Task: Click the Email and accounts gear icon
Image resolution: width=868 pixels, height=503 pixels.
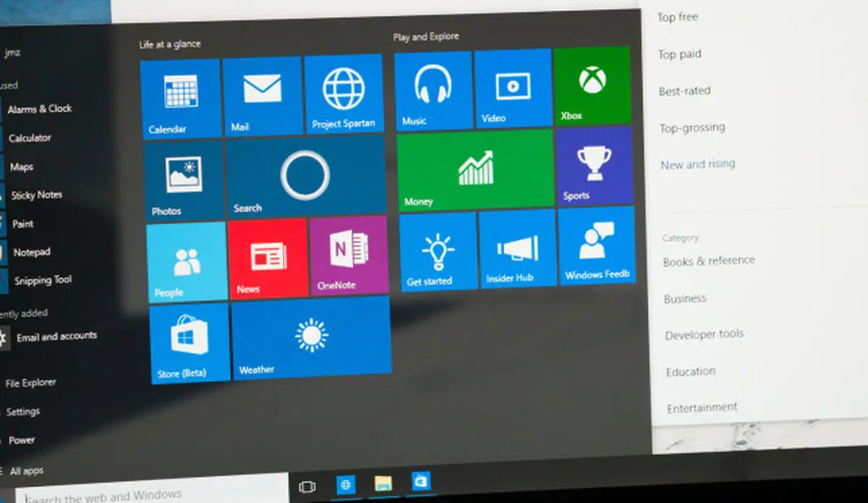Action: click(x=3, y=337)
